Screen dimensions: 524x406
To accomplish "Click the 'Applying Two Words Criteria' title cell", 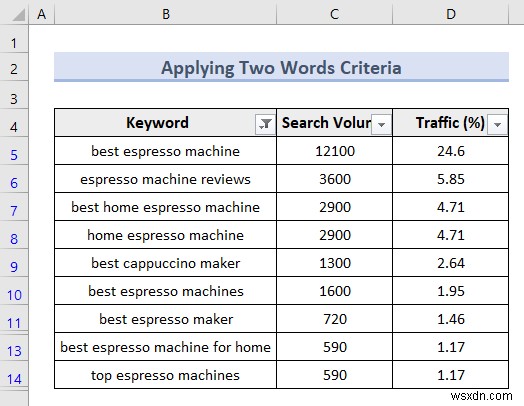I will coord(281,67).
